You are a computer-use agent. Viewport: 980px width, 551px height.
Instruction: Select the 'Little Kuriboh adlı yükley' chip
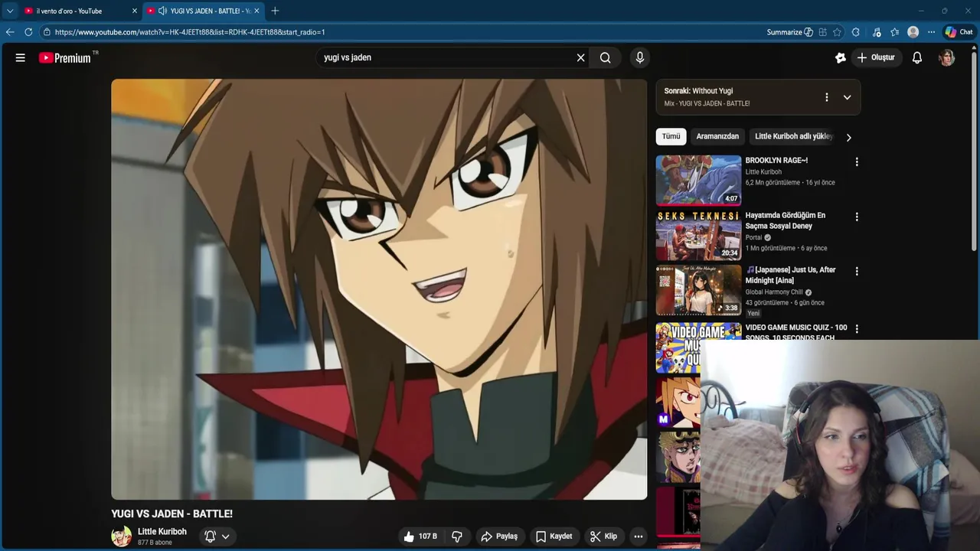pyautogui.click(x=793, y=136)
